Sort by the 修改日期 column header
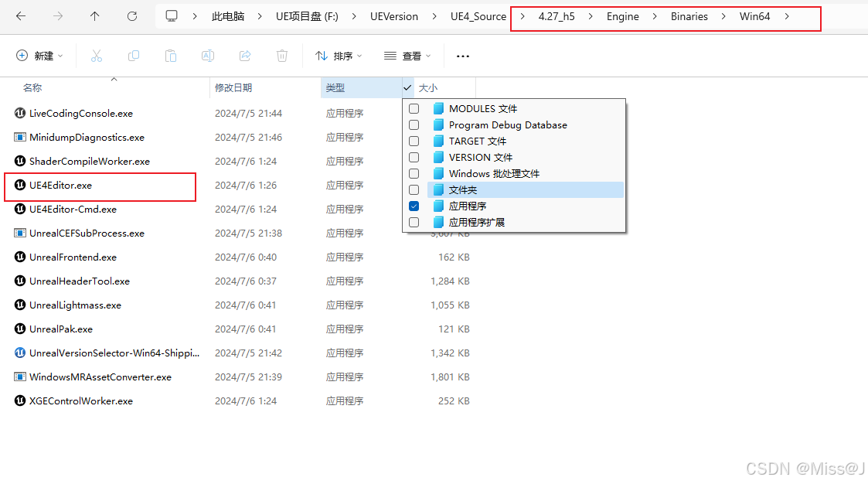This screenshot has height=484, width=868. click(233, 87)
